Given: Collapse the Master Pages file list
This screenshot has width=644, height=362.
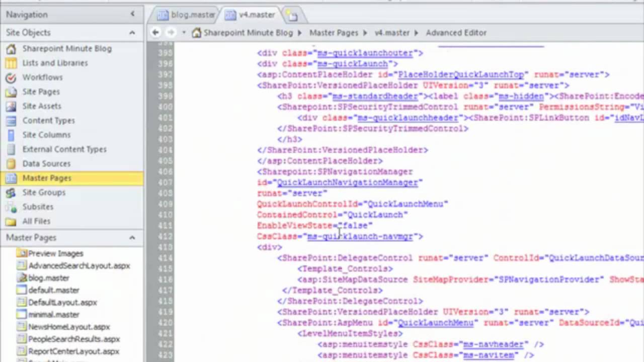Looking at the screenshot, I should pos(132,238).
